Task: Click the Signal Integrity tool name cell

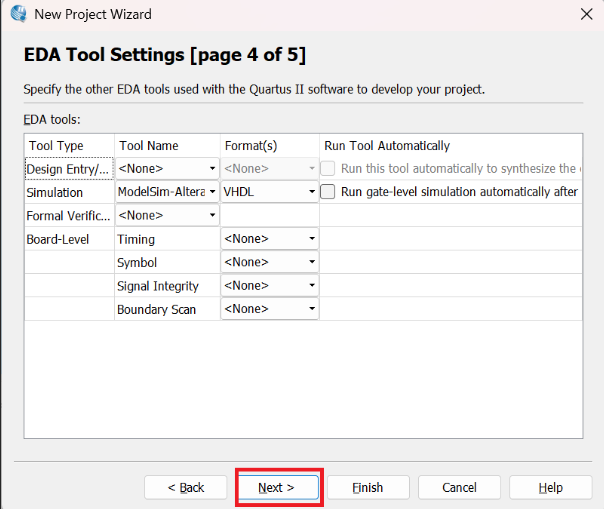Action: pyautogui.click(x=167, y=286)
